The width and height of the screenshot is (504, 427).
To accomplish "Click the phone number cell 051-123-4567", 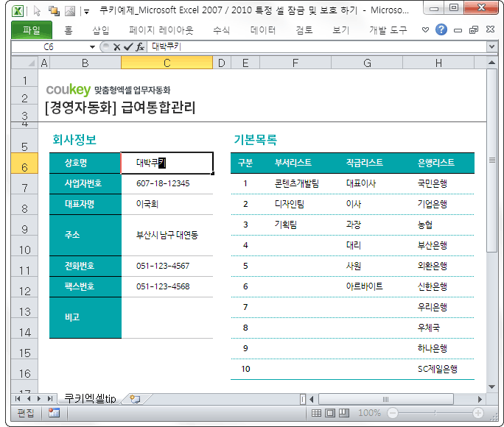I will pos(167,266).
